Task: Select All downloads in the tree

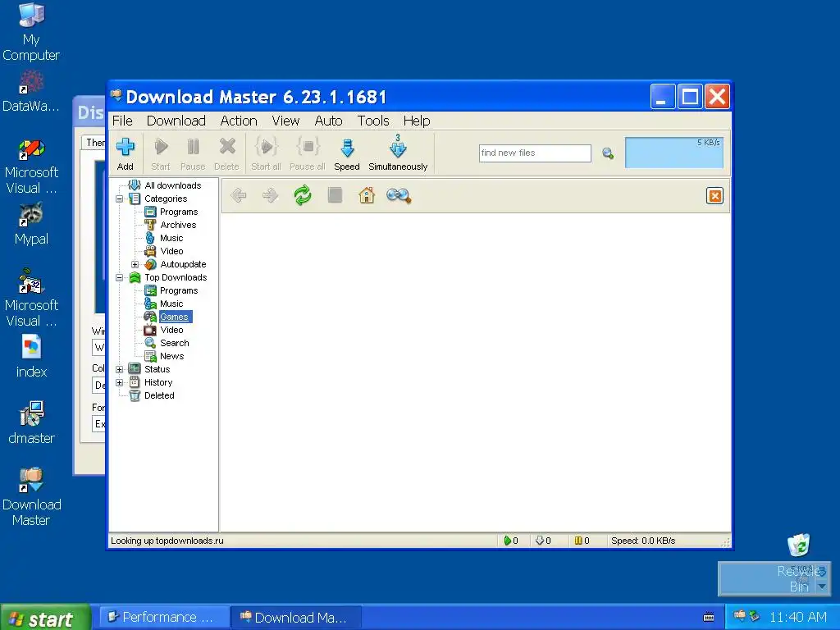Action: [172, 185]
